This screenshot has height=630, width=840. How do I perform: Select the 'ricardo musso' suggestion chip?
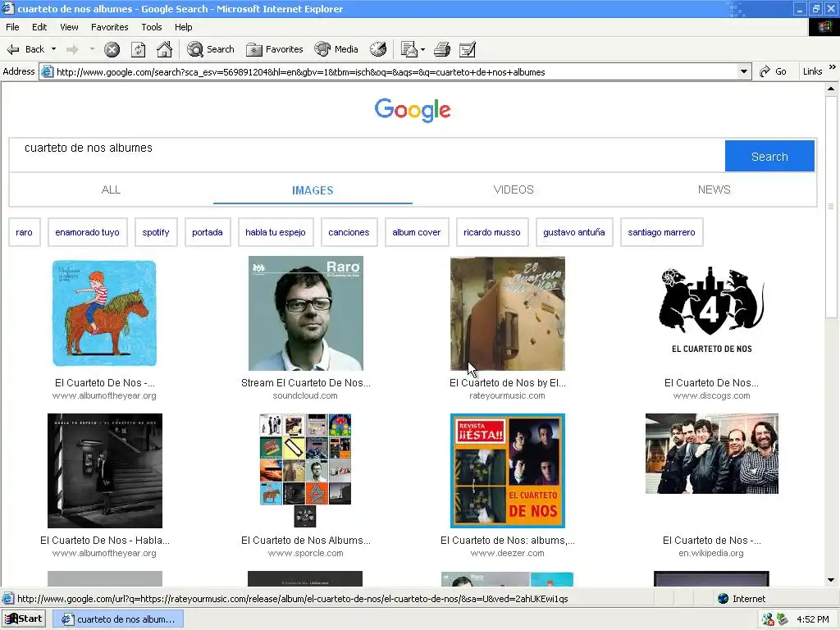492,232
